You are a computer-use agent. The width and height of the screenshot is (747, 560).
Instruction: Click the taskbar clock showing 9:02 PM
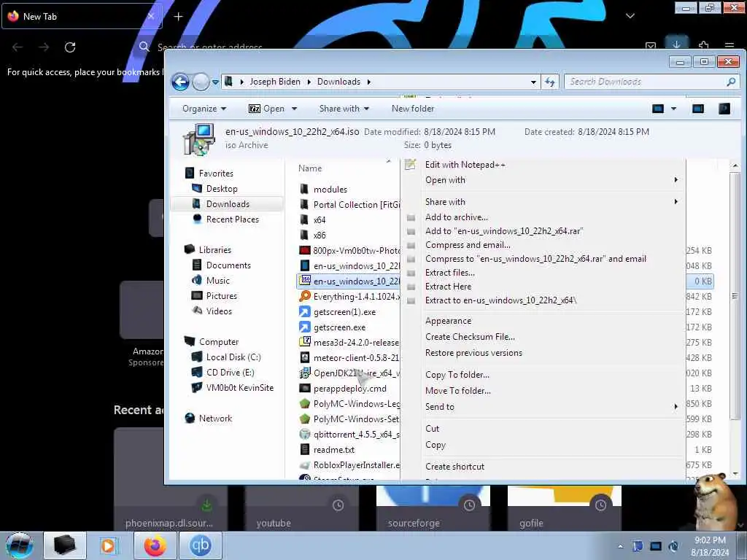(710, 546)
